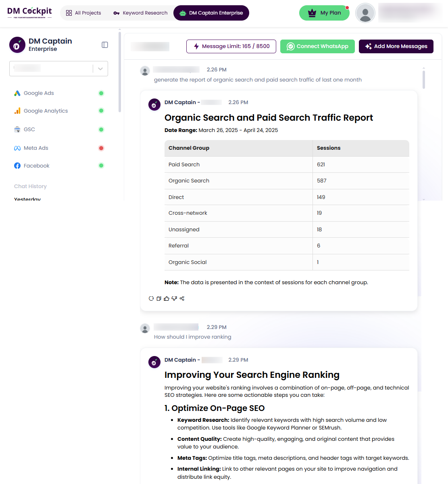448x484 pixels.
Task: Select the Organic Social table cell
Action: pos(238,262)
